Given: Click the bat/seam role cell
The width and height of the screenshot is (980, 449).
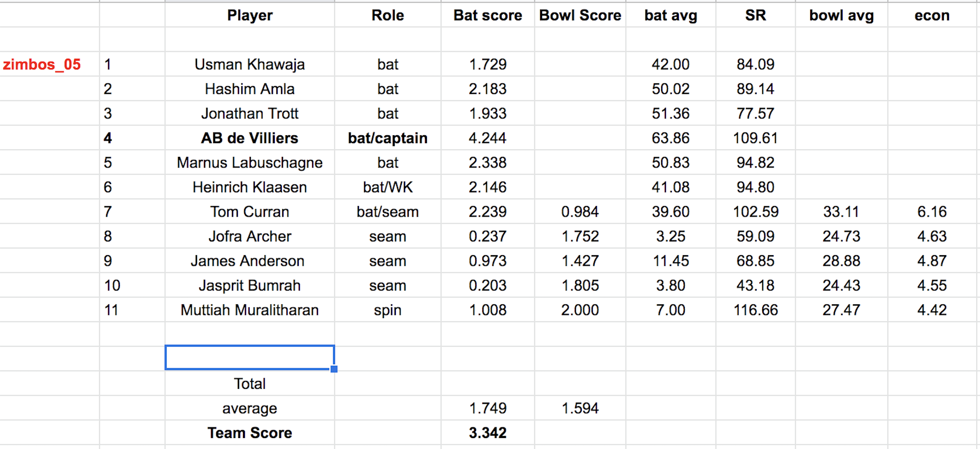Looking at the screenshot, I should (x=388, y=212).
